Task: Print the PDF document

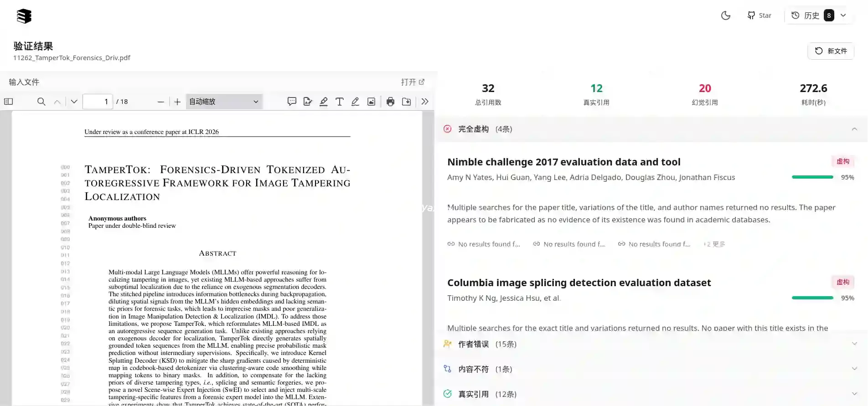Action: (x=390, y=102)
